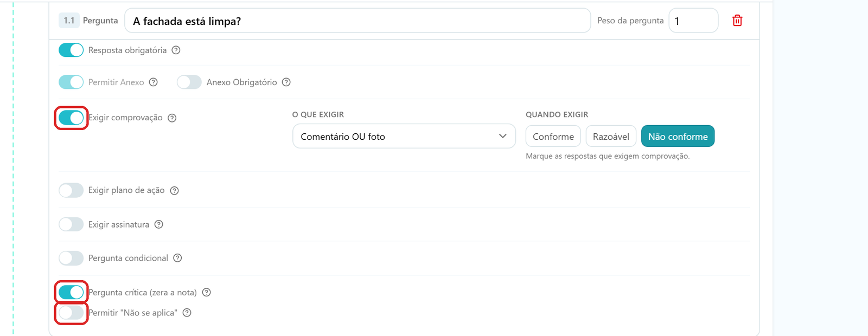Disable Pergunta crítica switch
The width and height of the screenshot is (868, 336).
(71, 292)
